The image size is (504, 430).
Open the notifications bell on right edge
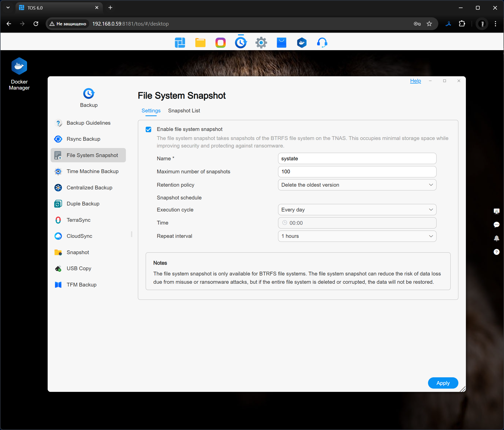pos(496,238)
